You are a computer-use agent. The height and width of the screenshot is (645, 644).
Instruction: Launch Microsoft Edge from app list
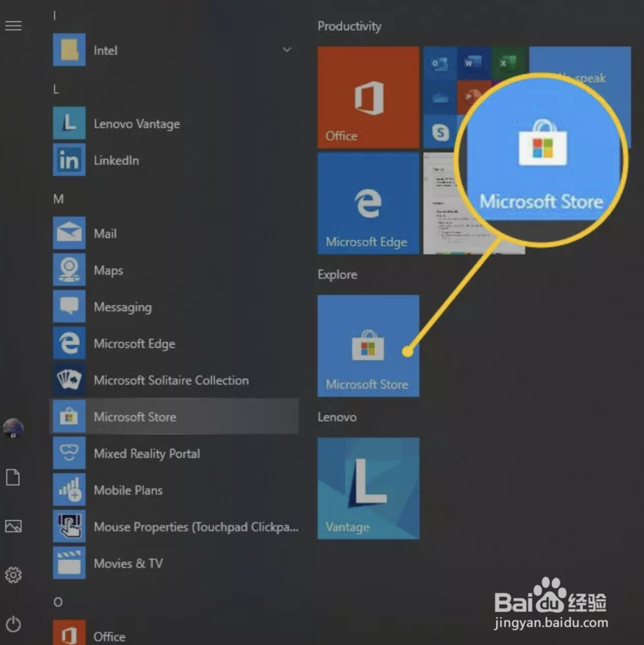coord(176,343)
